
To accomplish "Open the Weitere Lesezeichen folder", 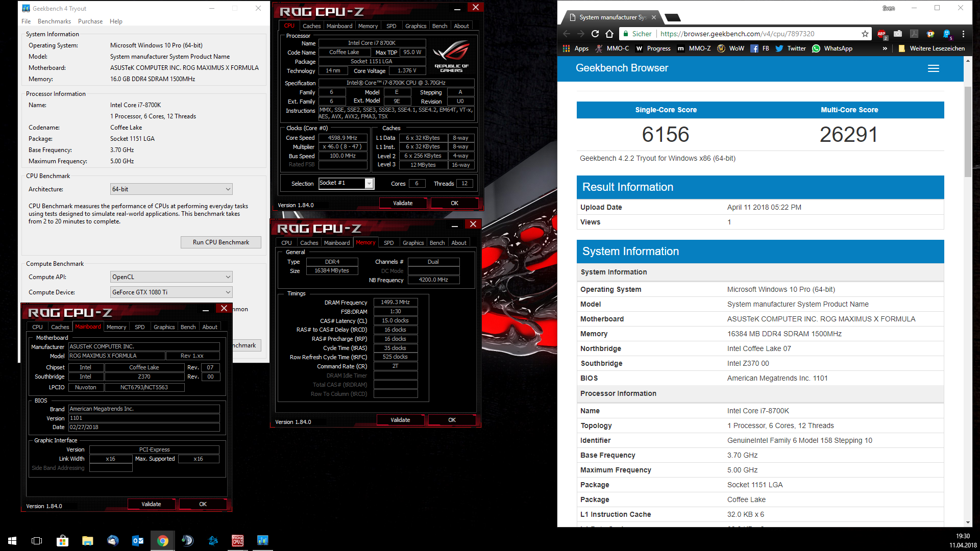I will pos(932,48).
